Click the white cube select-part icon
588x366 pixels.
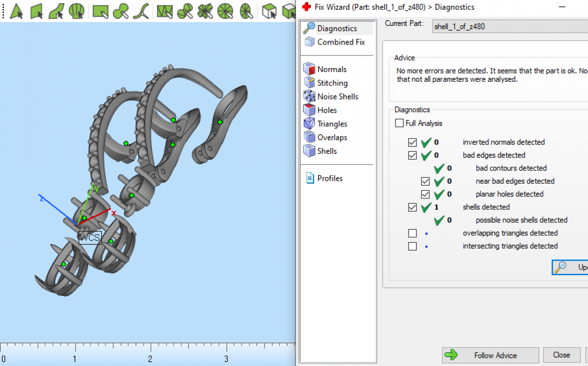[268, 10]
